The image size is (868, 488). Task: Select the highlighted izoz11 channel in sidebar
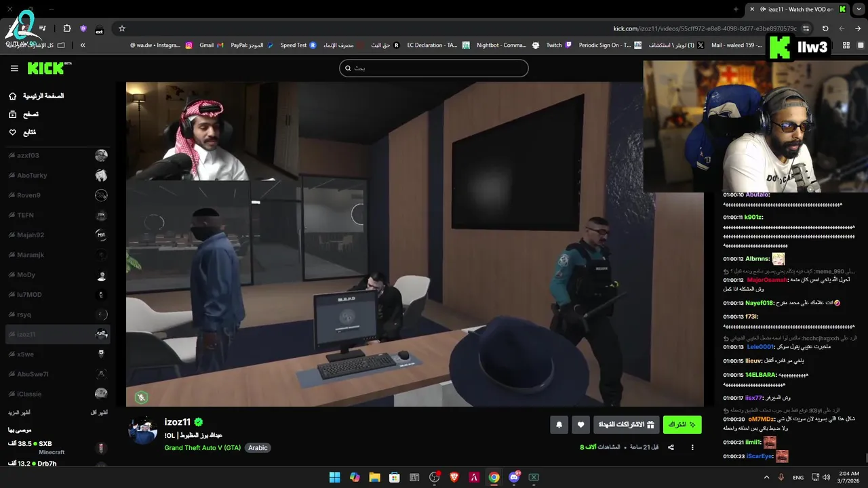tap(58, 334)
